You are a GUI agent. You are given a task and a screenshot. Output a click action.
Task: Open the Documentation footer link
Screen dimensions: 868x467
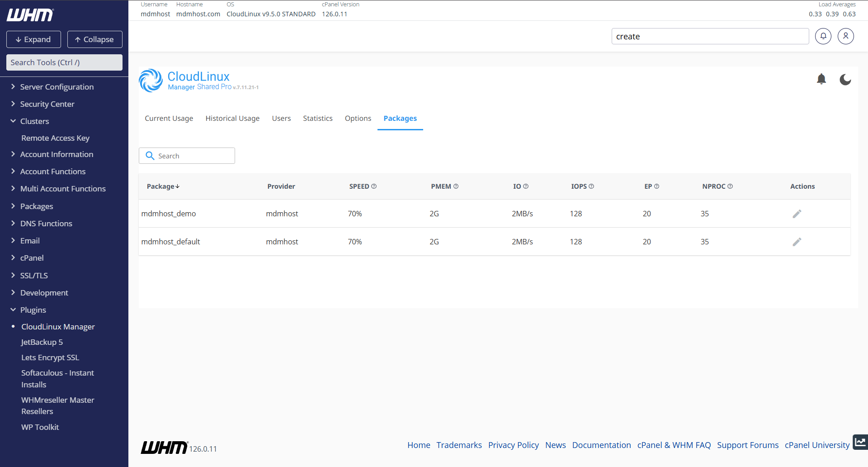601,445
